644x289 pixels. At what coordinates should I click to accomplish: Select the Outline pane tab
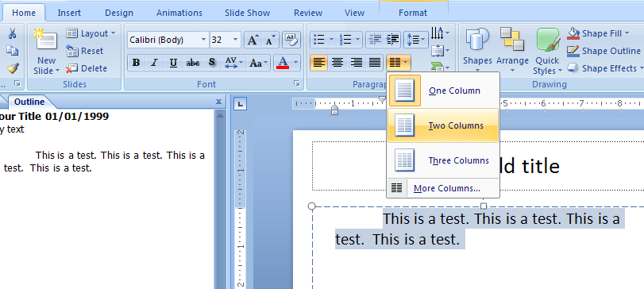coord(29,102)
